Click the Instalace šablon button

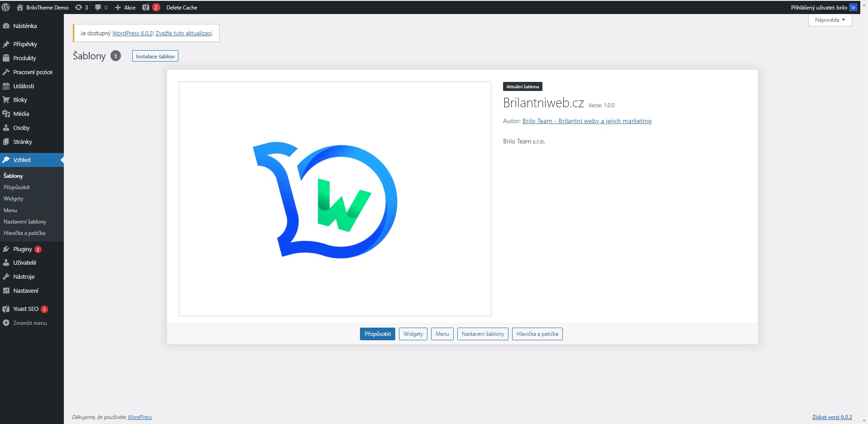pos(155,56)
